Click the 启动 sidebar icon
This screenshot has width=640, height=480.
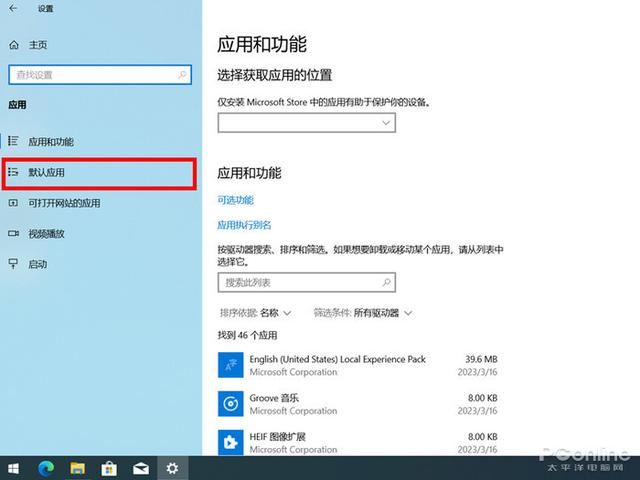pyautogui.click(x=13, y=264)
